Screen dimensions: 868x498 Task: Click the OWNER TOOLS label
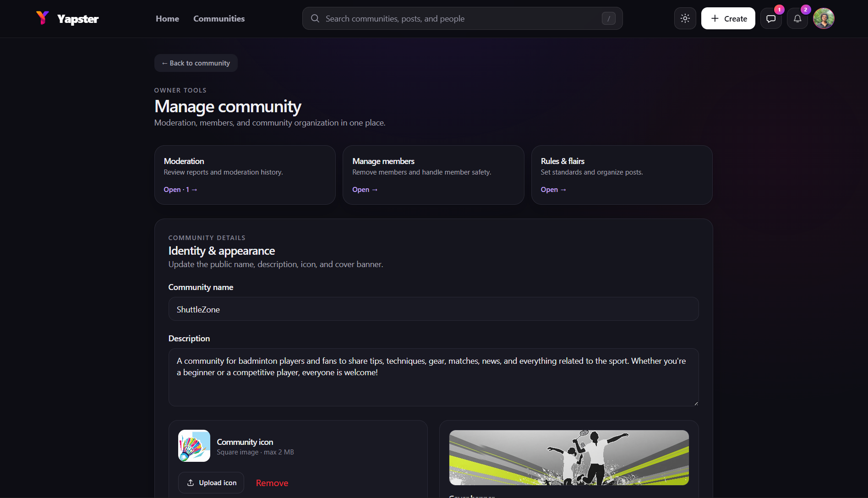tap(180, 90)
